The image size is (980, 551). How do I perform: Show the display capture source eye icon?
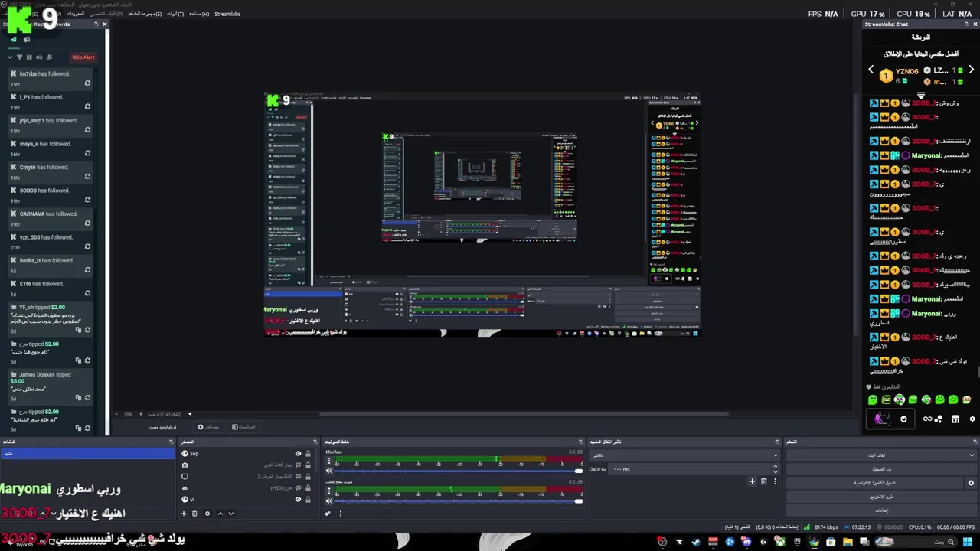point(298,477)
